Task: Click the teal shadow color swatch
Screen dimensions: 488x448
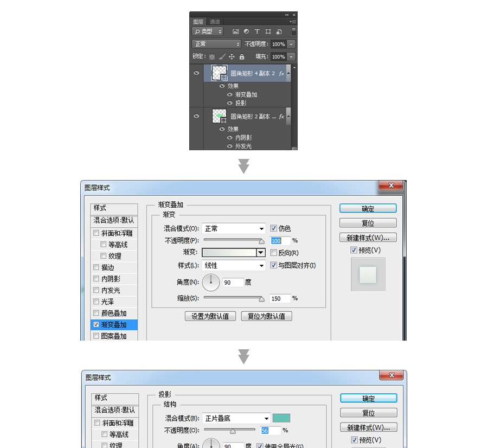Action: [x=281, y=418]
